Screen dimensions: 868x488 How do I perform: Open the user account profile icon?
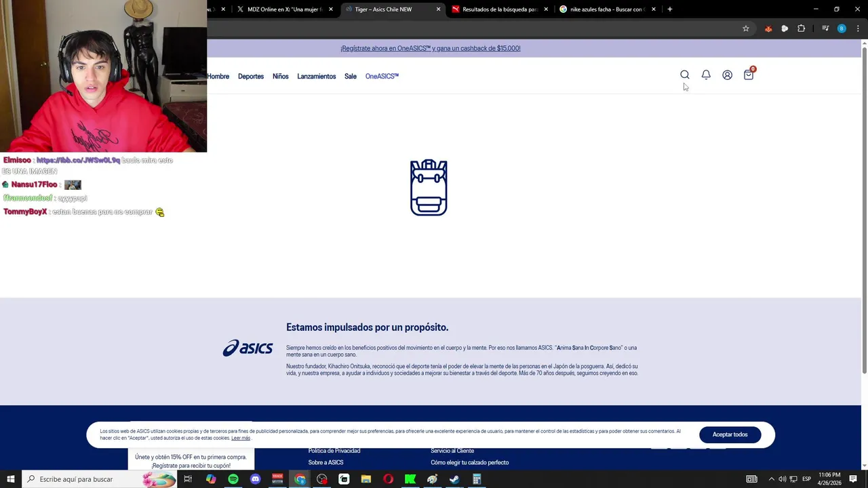pos(727,75)
